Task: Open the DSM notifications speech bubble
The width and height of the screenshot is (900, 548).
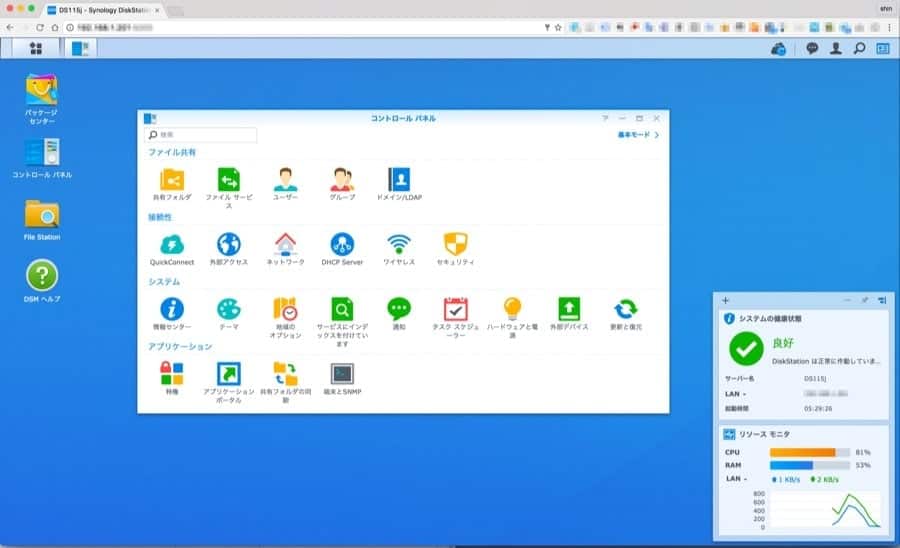Action: tap(812, 49)
